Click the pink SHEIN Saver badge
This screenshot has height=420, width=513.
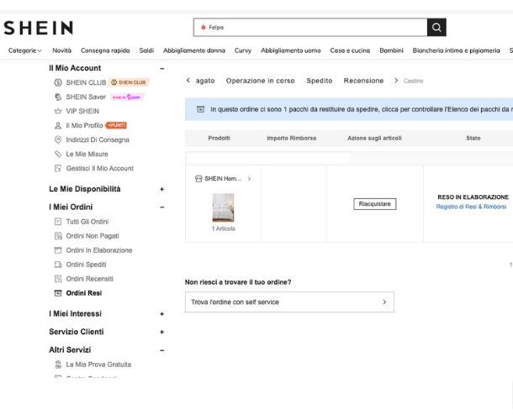coord(127,97)
